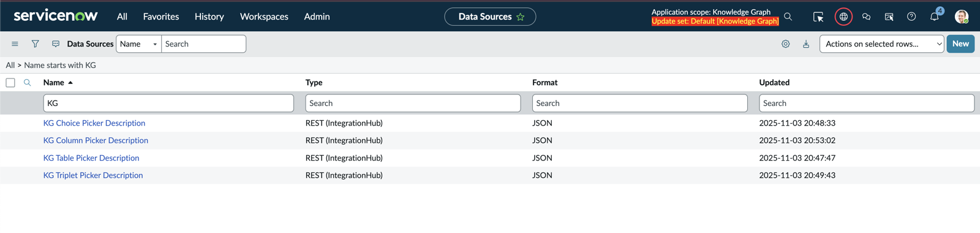Open the list hamburger context menu
Screen dimensions: 980x233
click(15, 44)
